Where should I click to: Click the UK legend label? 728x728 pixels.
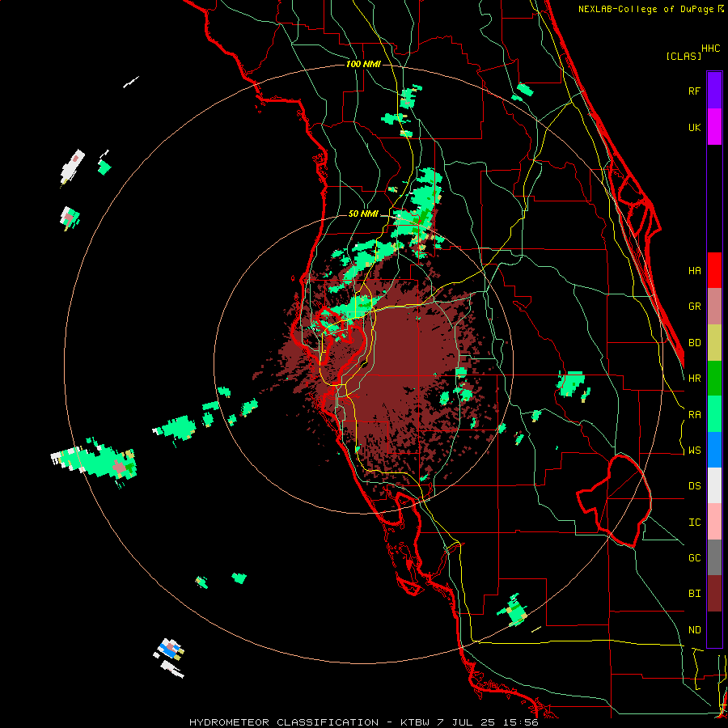coord(694,128)
